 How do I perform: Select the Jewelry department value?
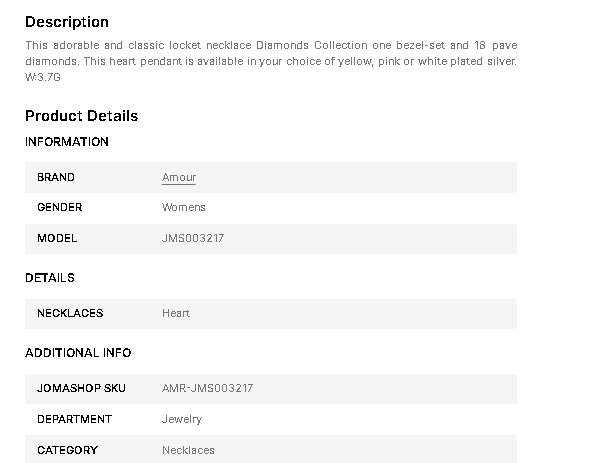coord(182,419)
